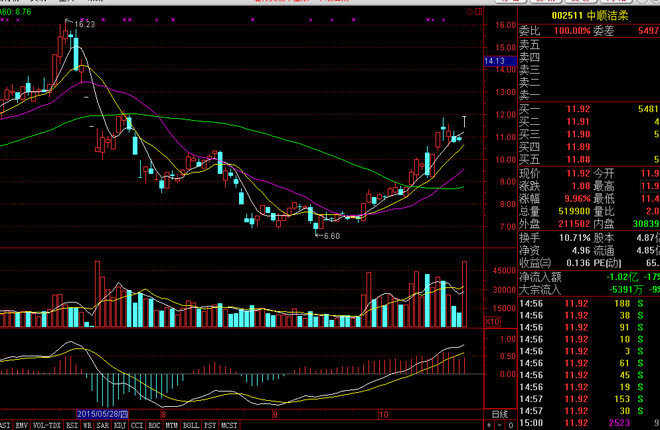Click the 最高 label in quote panel
Screen dimensions: 660x430
[x=604, y=186]
